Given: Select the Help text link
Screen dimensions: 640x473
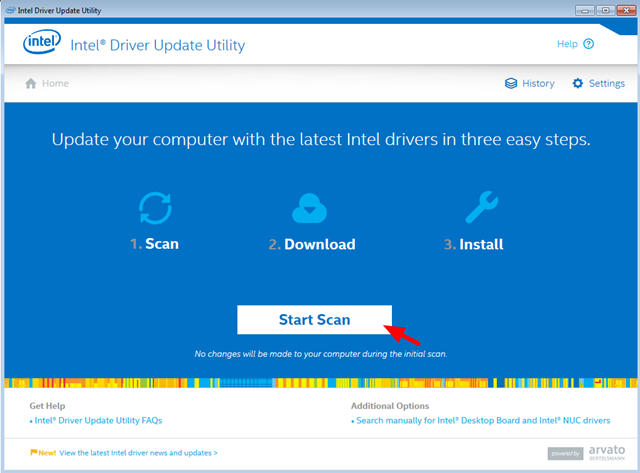Looking at the screenshot, I should [x=567, y=44].
